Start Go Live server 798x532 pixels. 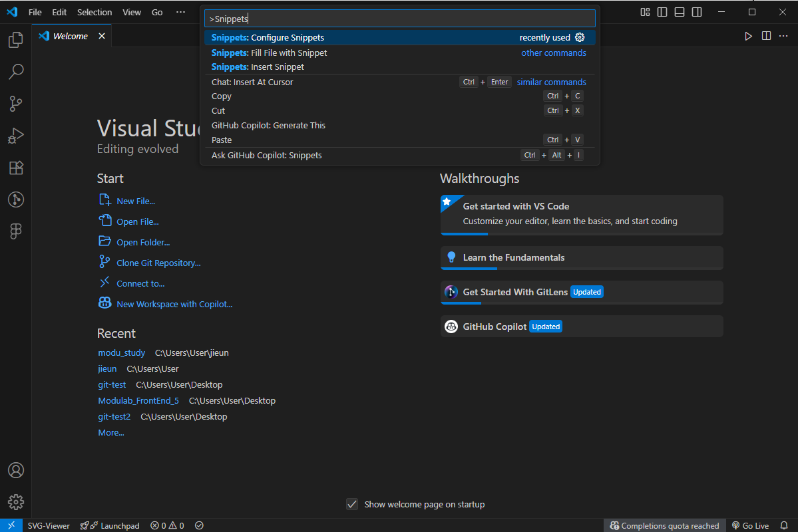[x=750, y=525]
